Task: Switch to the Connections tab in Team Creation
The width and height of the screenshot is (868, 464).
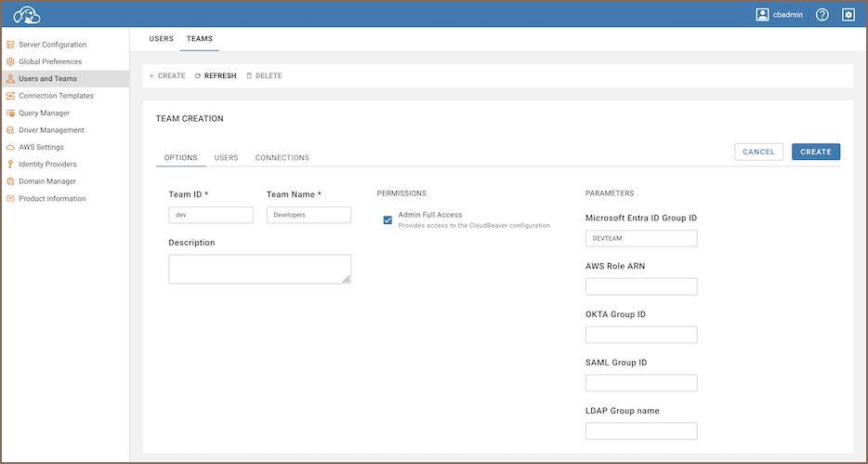Action: (x=282, y=158)
